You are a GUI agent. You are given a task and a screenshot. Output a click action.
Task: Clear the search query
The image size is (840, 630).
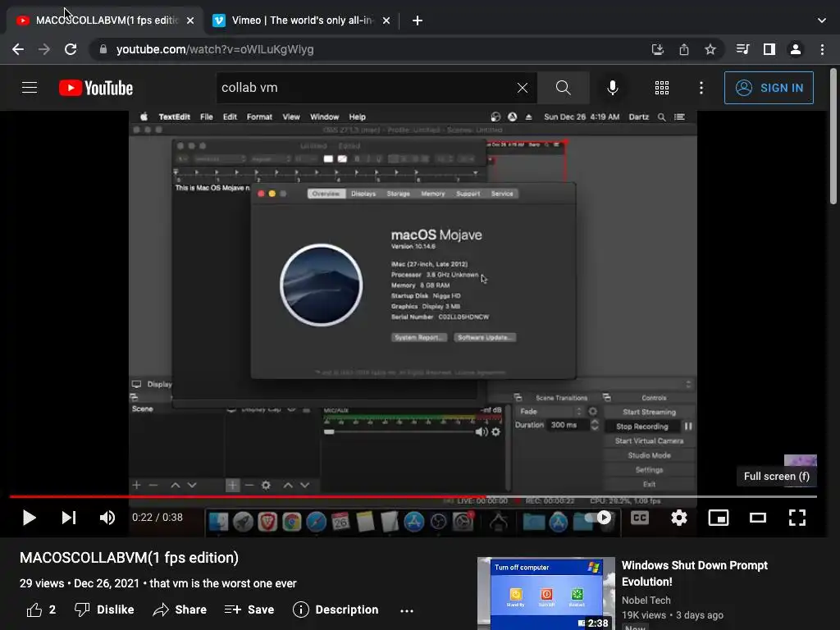[x=523, y=88]
